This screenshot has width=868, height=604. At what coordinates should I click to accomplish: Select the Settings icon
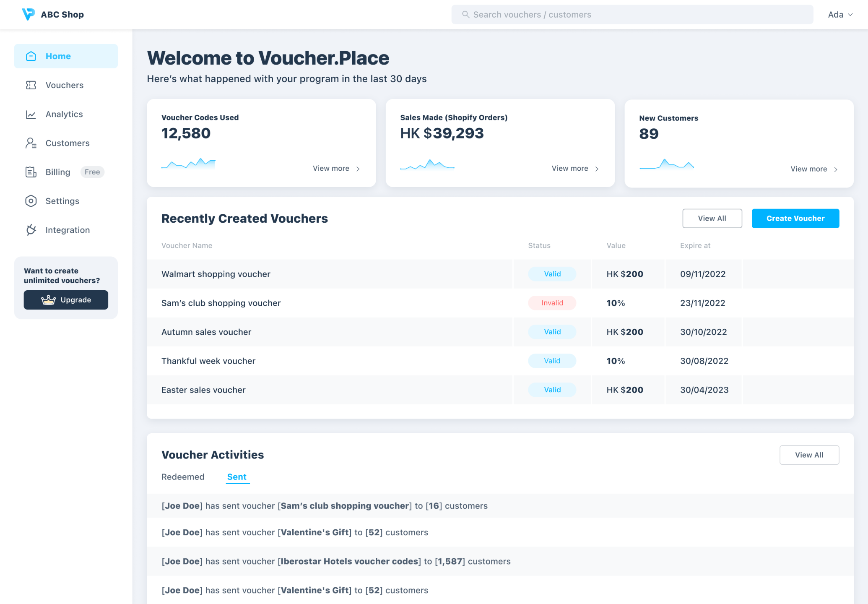(31, 201)
